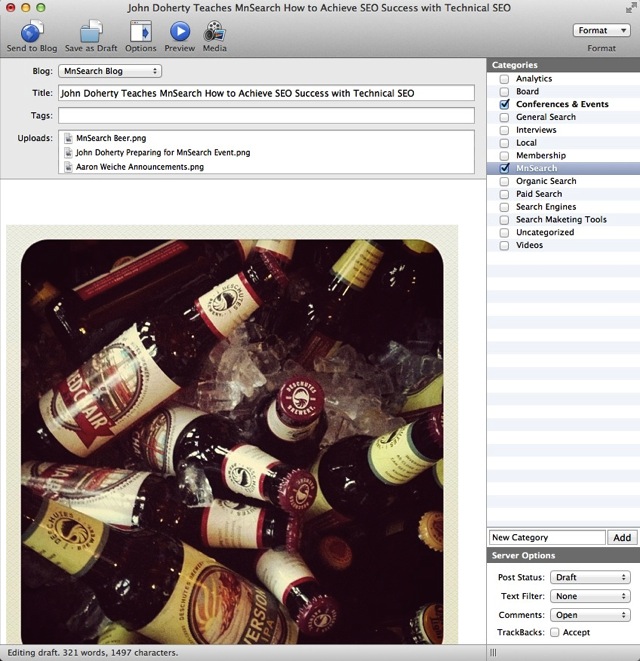Toggle the TrackBacks Accept checkbox
The image size is (640, 661).
point(555,632)
